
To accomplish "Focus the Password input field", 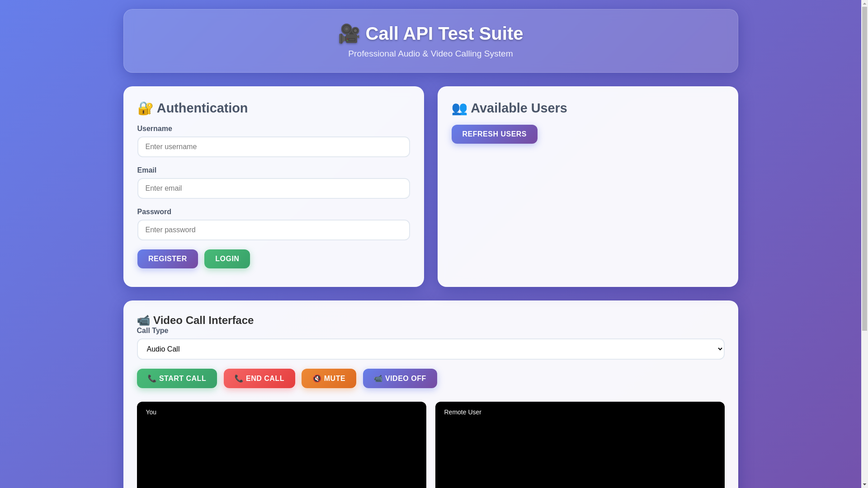I will tap(274, 230).
